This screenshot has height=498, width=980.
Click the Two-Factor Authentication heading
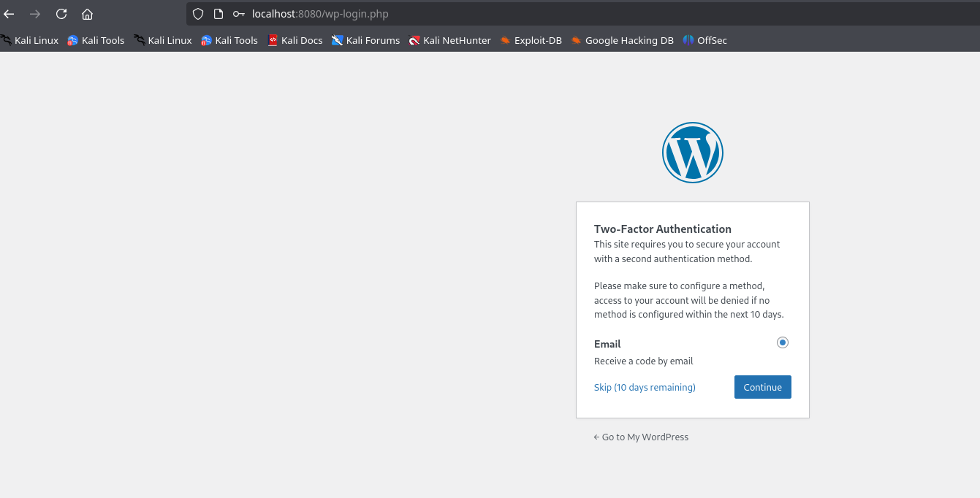coord(663,229)
